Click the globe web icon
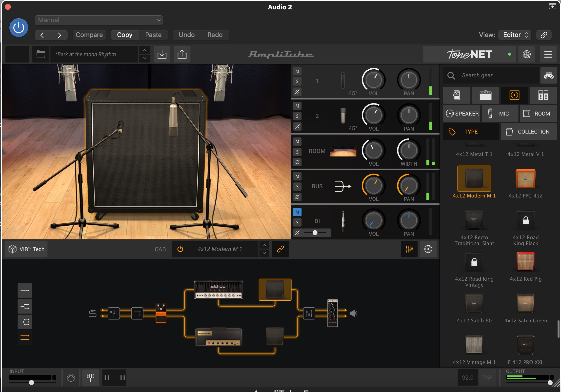Image resolution: width=561 pixels, height=392 pixels. (x=526, y=54)
